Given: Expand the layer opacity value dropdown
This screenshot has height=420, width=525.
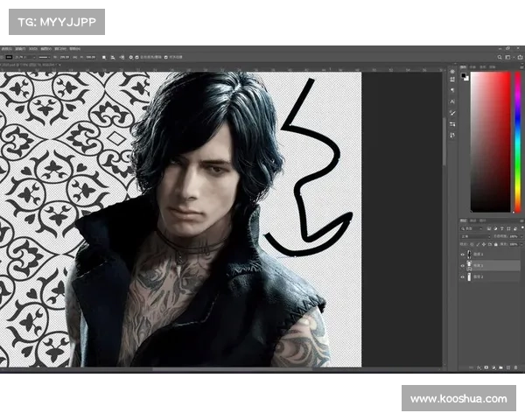Looking at the screenshot, I should coord(517,236).
